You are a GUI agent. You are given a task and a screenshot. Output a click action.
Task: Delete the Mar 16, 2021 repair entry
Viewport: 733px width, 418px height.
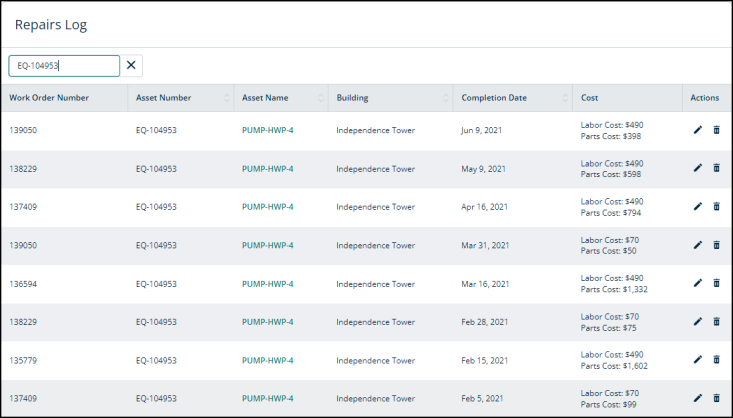716,283
